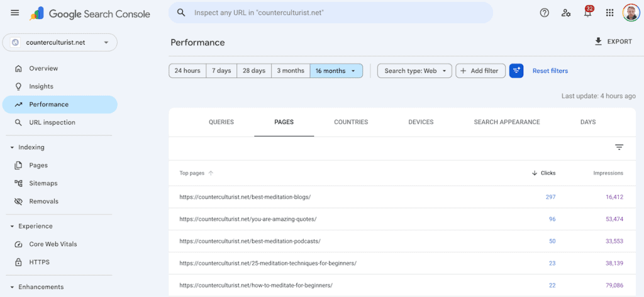Click the Add filter button
Screen dimensions: 644x297
pos(480,70)
